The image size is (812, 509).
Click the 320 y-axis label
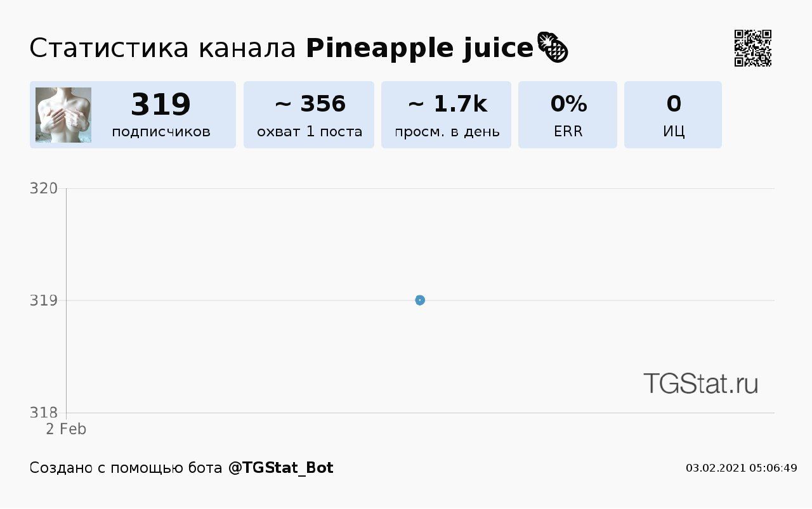click(44, 188)
